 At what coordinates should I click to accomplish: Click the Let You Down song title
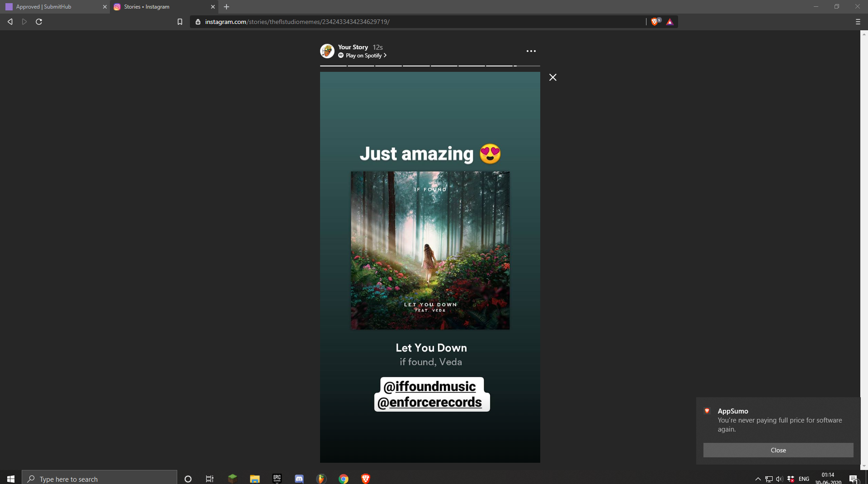click(x=431, y=348)
